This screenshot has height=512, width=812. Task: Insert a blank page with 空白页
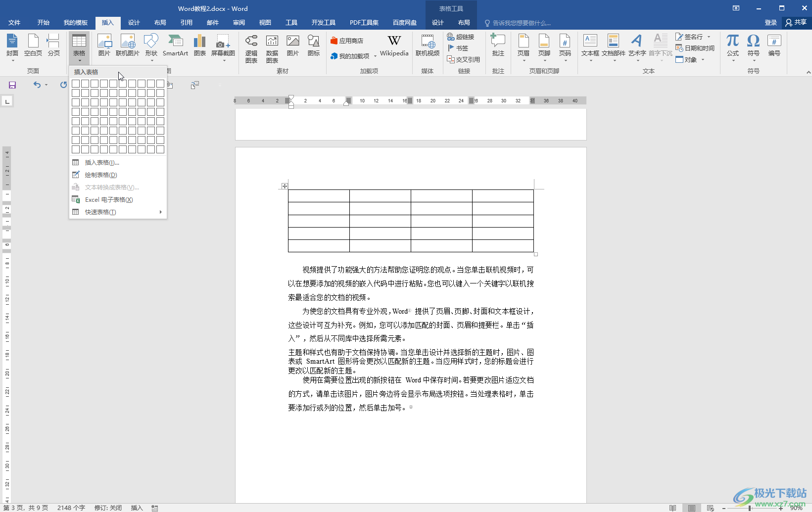point(33,46)
